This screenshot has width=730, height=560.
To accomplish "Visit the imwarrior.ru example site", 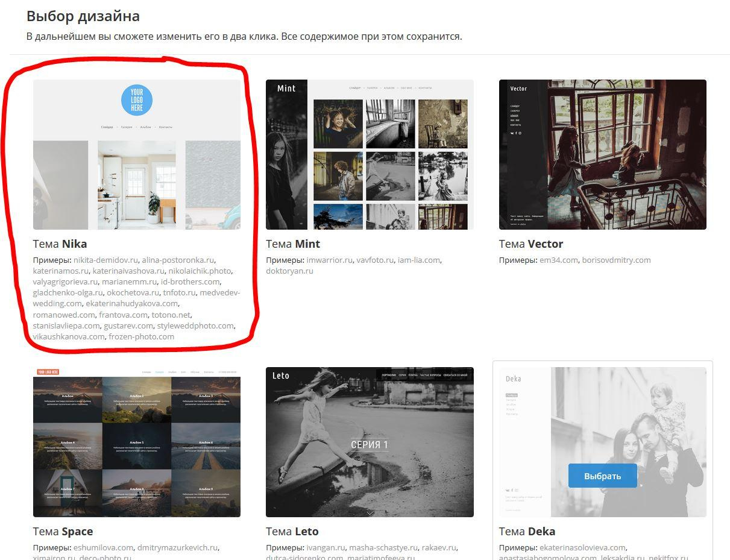I will click(x=329, y=260).
